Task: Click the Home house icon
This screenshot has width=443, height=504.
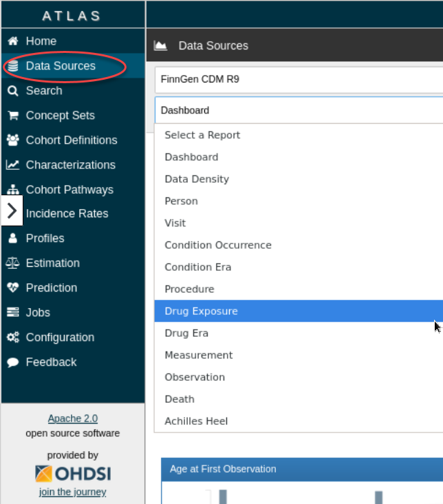Action: (x=13, y=41)
